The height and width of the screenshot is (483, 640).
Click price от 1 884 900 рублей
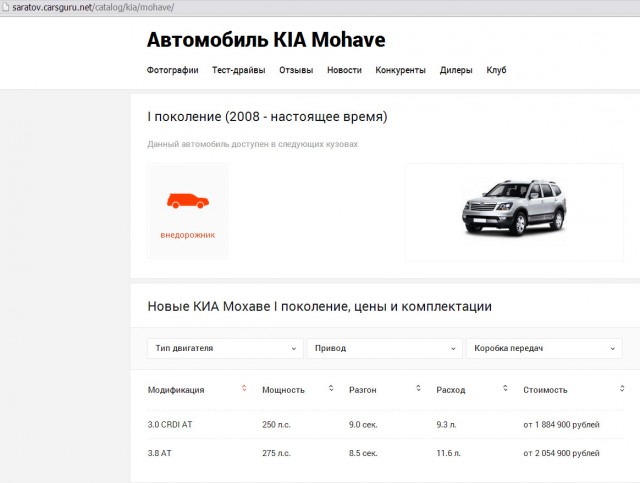click(x=561, y=425)
